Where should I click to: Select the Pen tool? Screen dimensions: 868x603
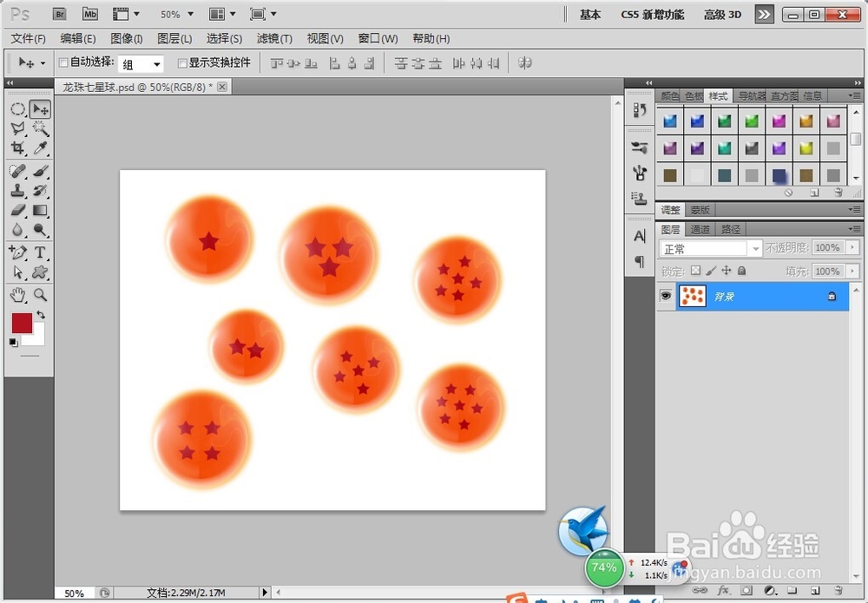(17, 252)
